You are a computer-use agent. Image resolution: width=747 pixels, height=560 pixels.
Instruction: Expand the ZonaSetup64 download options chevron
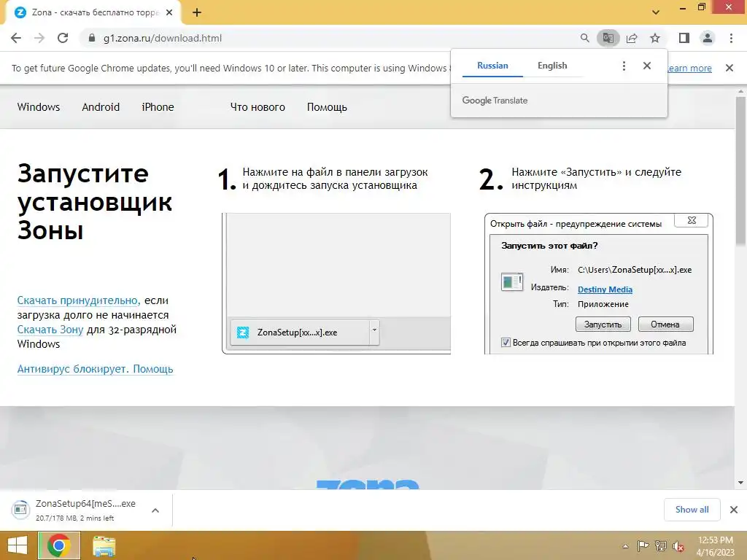coord(155,510)
